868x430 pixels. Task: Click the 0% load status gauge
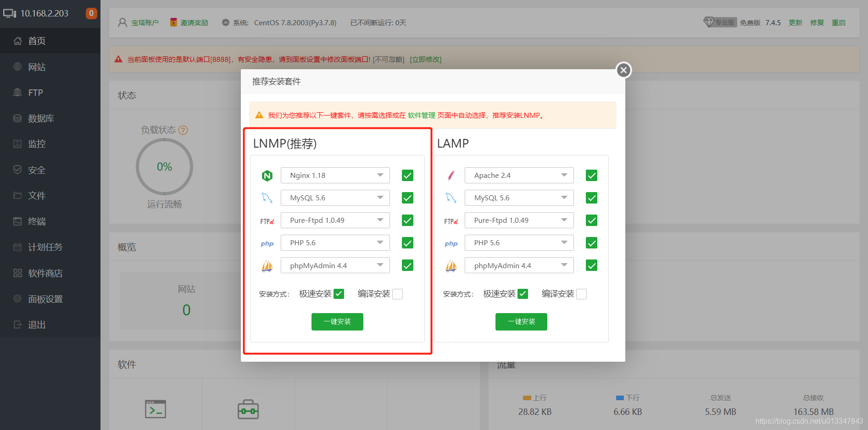pos(164,167)
